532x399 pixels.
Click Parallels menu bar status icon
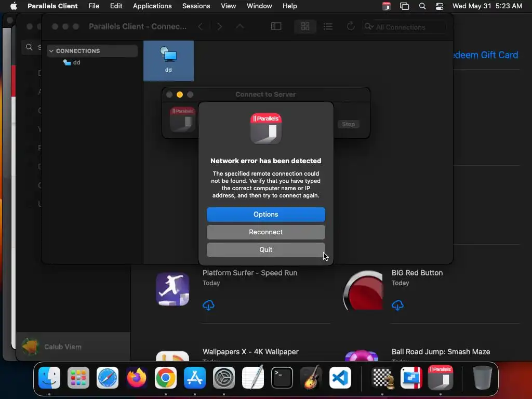[387, 6]
